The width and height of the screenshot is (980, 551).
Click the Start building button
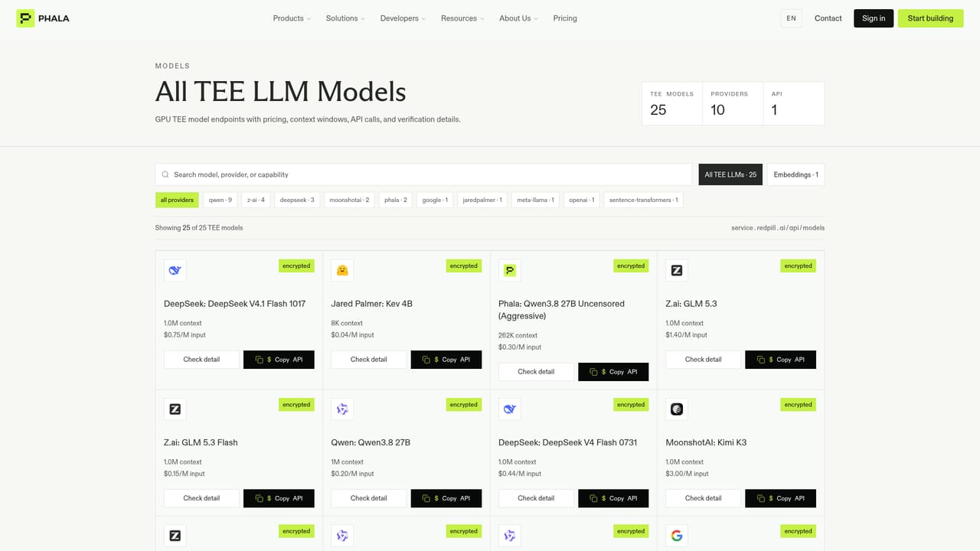point(930,18)
